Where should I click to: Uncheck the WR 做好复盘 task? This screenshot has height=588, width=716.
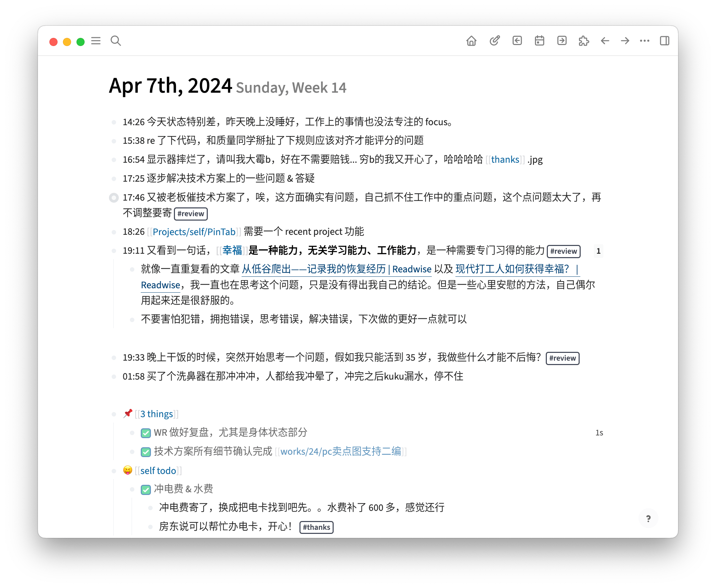pyautogui.click(x=146, y=433)
